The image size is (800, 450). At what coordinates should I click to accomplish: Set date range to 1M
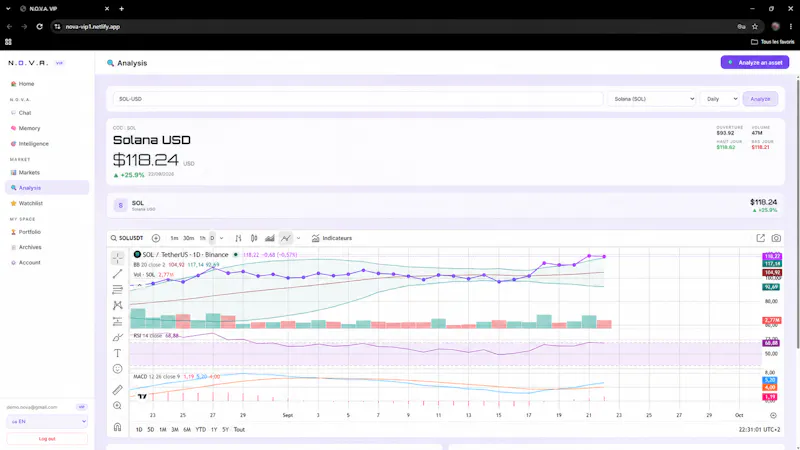163,430
